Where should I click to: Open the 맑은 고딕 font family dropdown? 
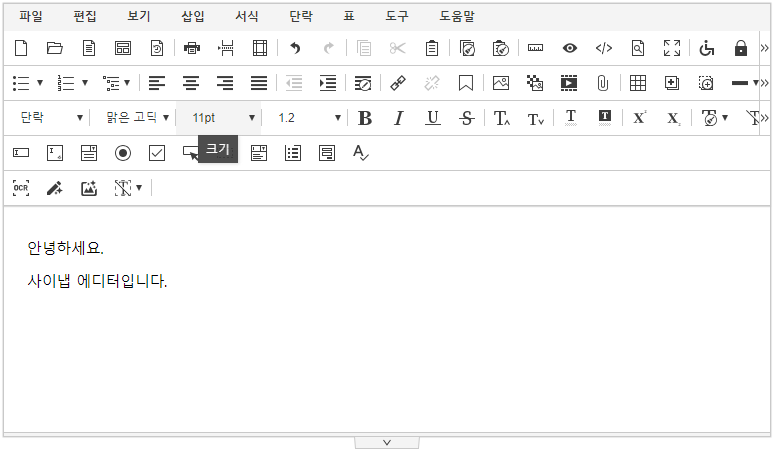(x=137, y=118)
